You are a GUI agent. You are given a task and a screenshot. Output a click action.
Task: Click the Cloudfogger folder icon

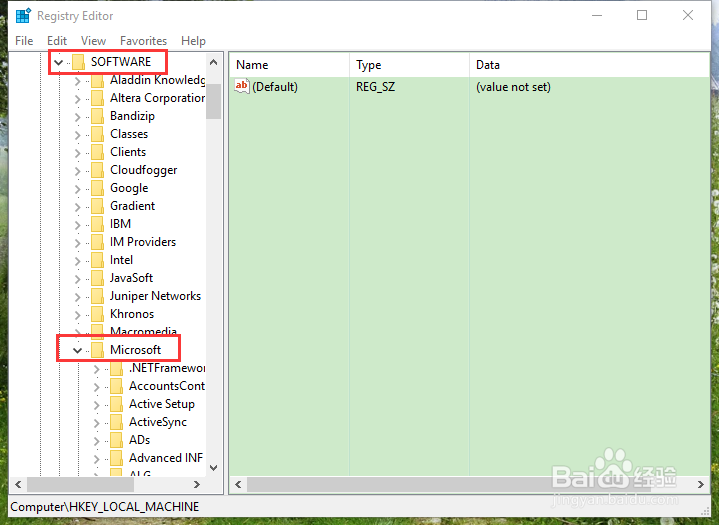pos(97,170)
